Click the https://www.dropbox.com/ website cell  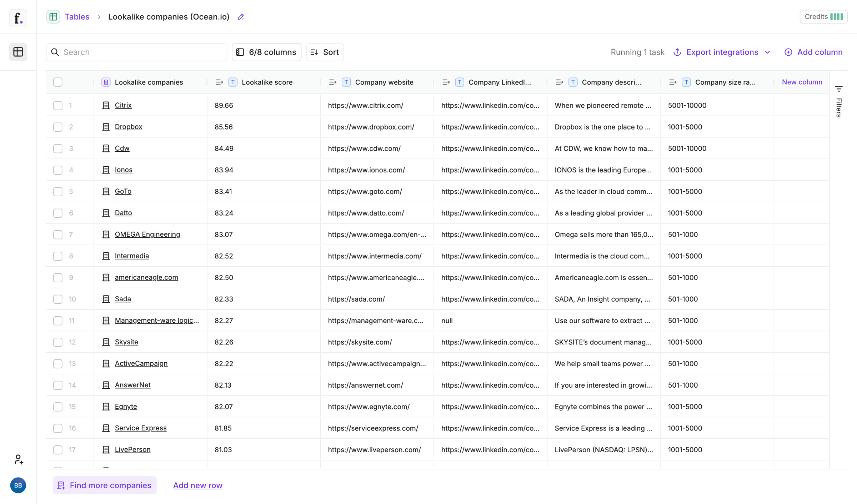(377, 127)
